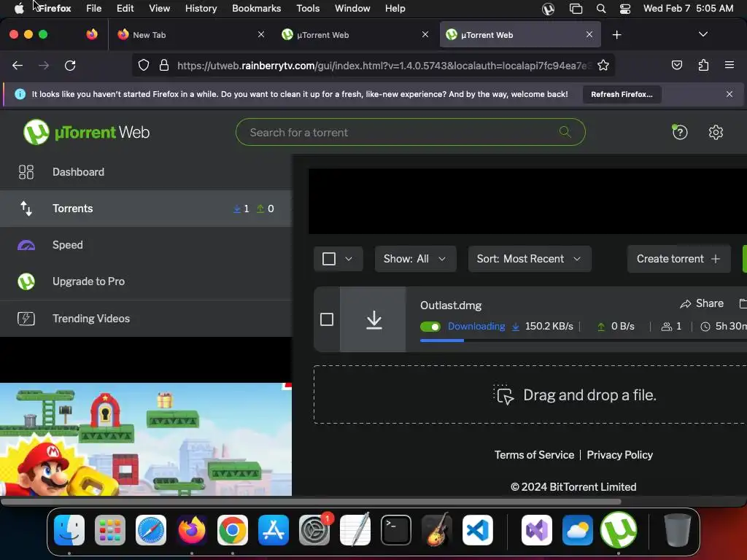The height and width of the screenshot is (560, 747).
Task: Launch Safari from the Dock
Action: tap(151, 530)
